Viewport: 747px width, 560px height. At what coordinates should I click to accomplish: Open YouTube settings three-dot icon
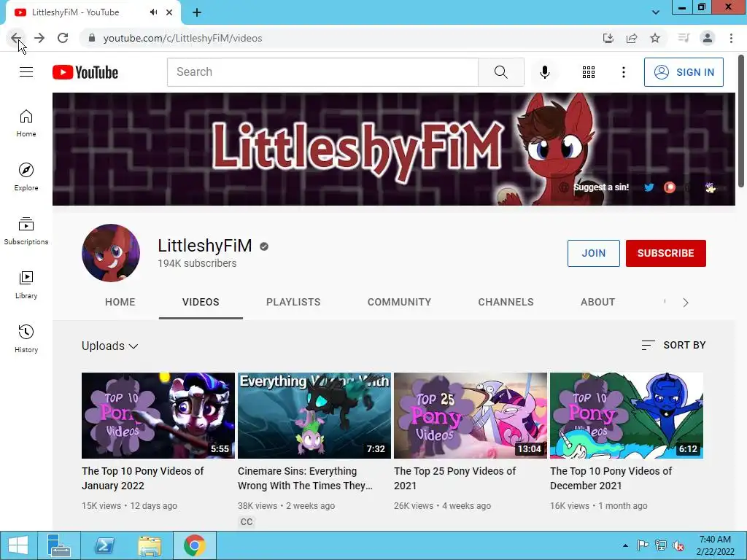pyautogui.click(x=623, y=72)
